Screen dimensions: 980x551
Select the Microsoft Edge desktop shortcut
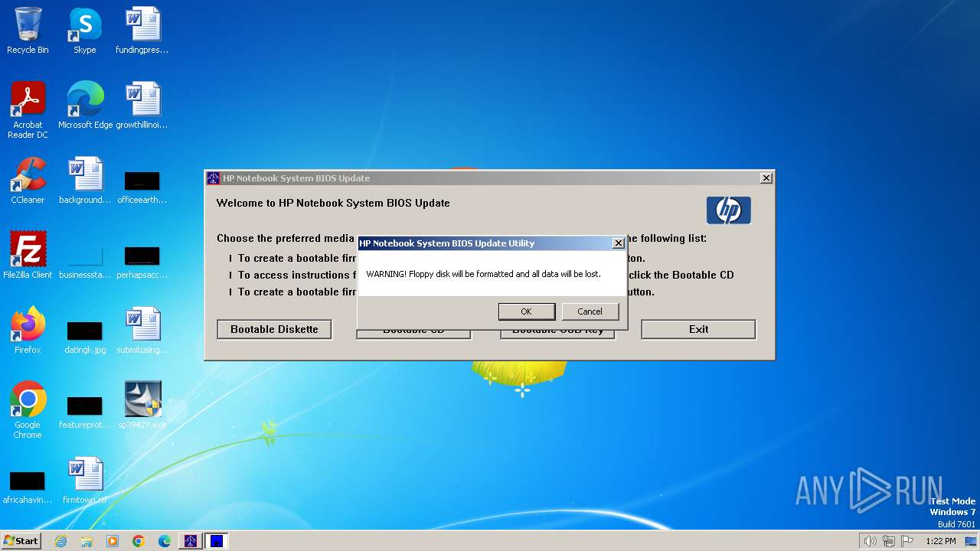85,106
